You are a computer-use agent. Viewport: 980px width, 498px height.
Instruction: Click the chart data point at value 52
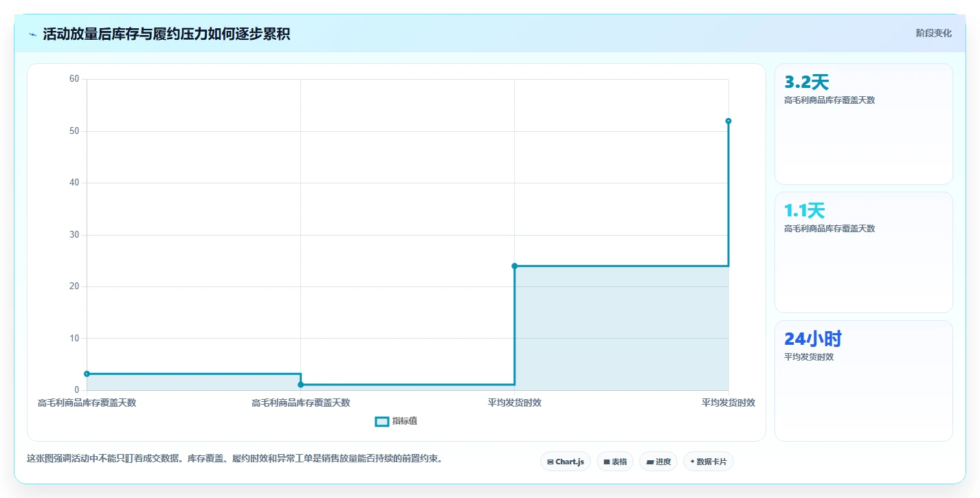click(x=728, y=121)
